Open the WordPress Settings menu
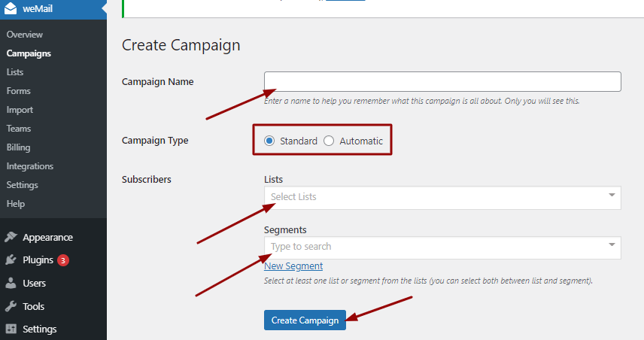The image size is (644, 340). (x=39, y=329)
